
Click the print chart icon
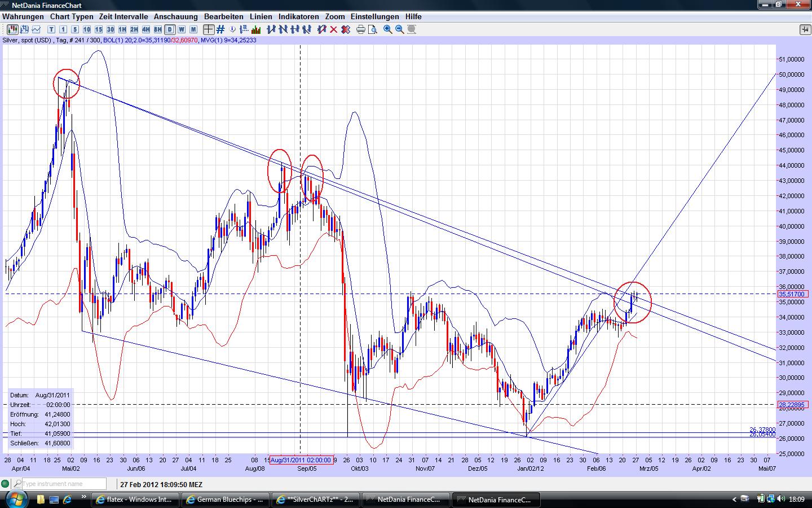tap(361, 29)
